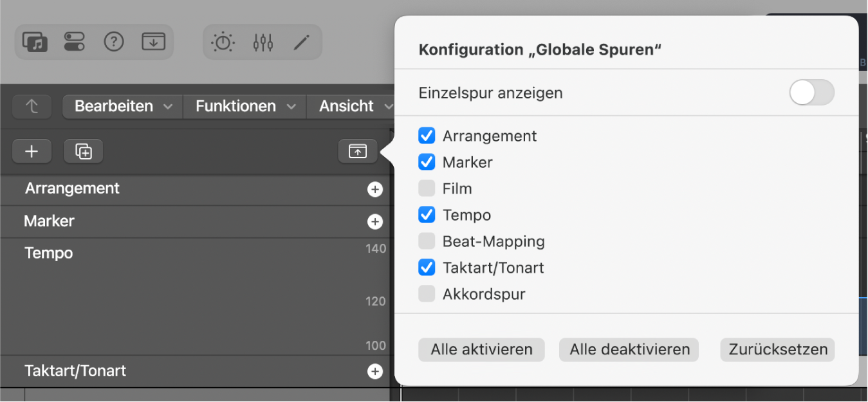Screen dimensions: 868x402
Task: Click the Alle aktivieren button
Action: pyautogui.click(x=481, y=350)
